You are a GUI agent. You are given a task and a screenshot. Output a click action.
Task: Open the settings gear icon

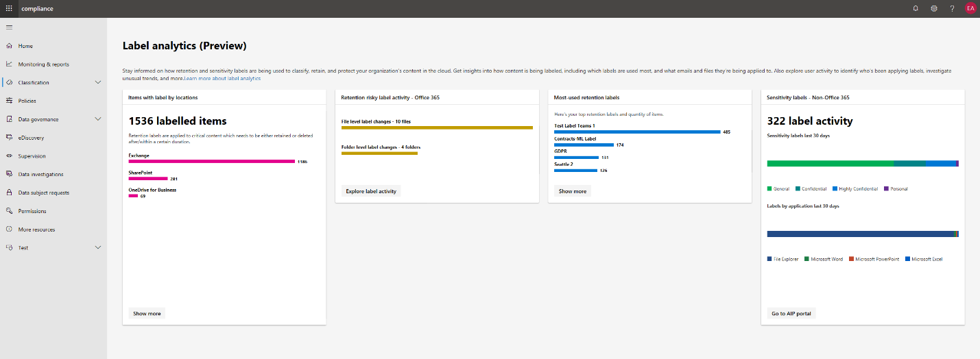pos(934,8)
